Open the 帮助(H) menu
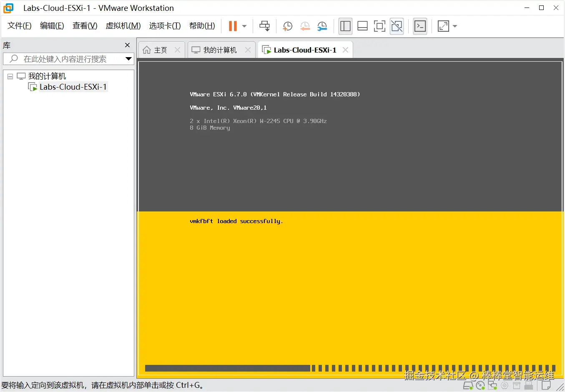This screenshot has width=565, height=392. pyautogui.click(x=202, y=26)
